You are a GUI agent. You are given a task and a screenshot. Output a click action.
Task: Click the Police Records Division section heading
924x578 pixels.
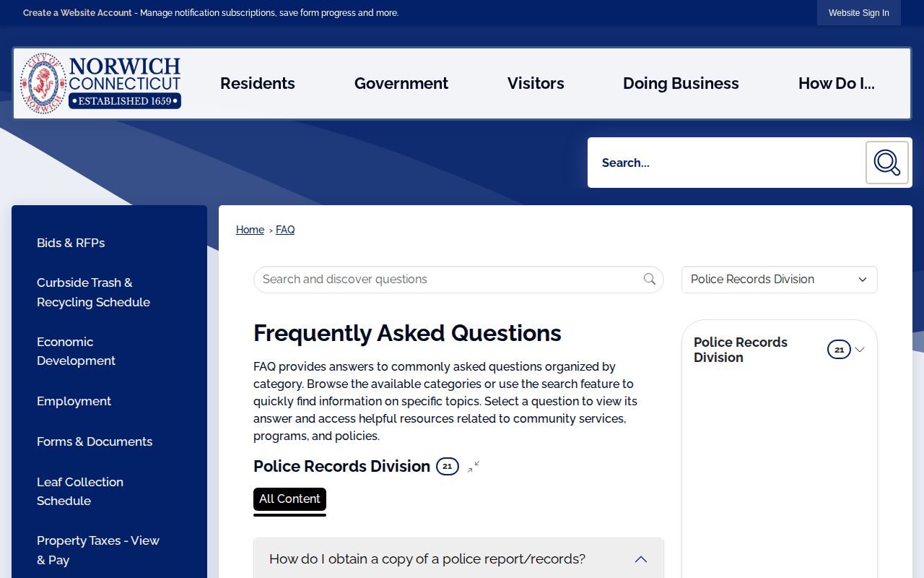point(341,467)
